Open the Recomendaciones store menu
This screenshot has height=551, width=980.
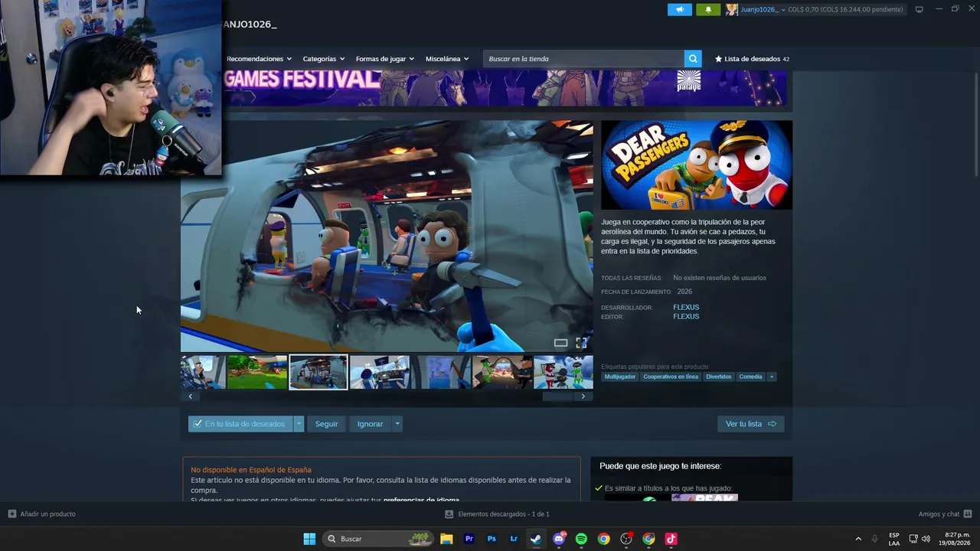coord(259,59)
